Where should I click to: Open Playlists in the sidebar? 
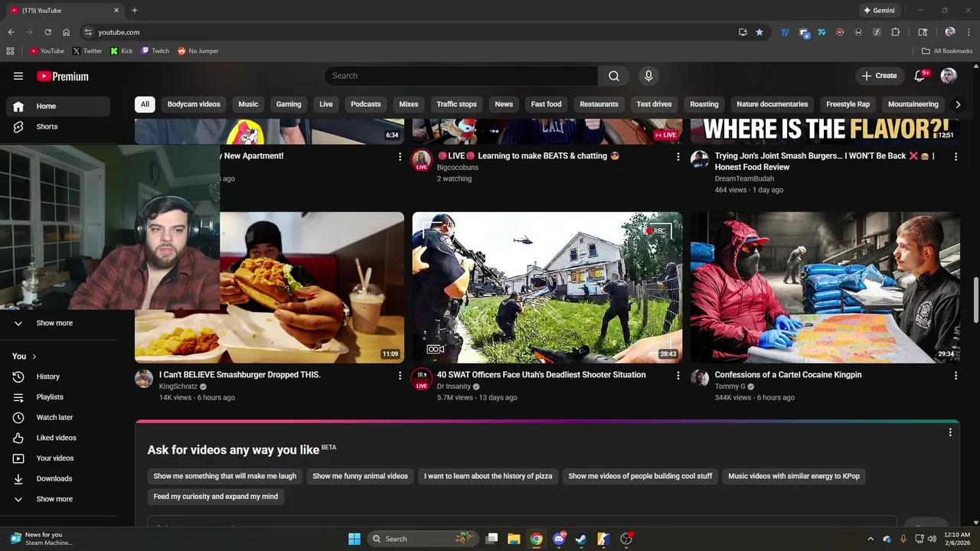(x=58, y=397)
